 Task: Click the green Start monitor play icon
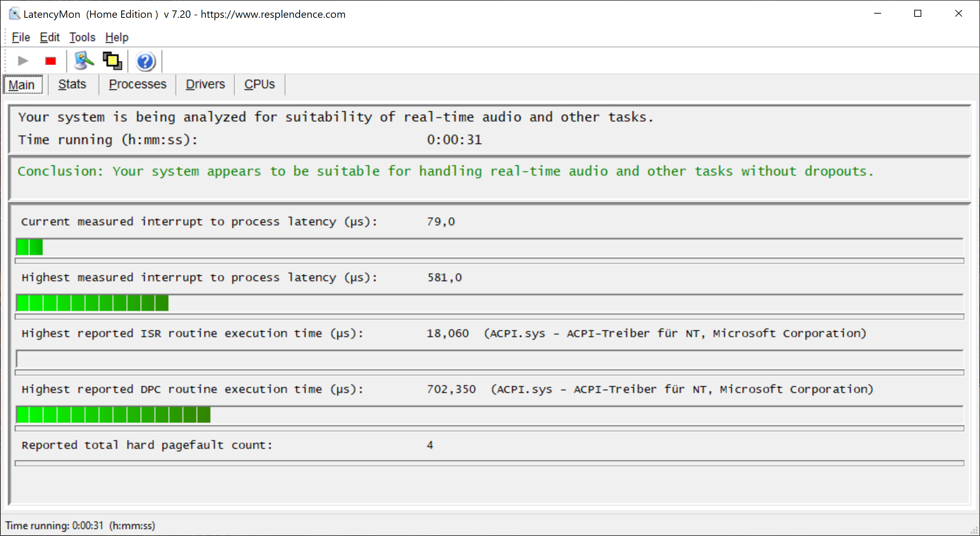click(23, 61)
